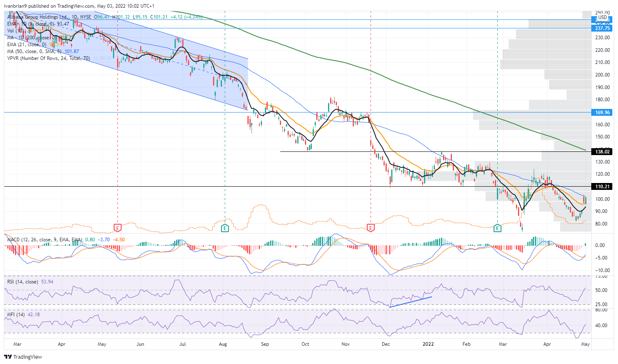Click the 220.00 price axis value
Viewport: 618px width, 364px height.
click(602, 50)
